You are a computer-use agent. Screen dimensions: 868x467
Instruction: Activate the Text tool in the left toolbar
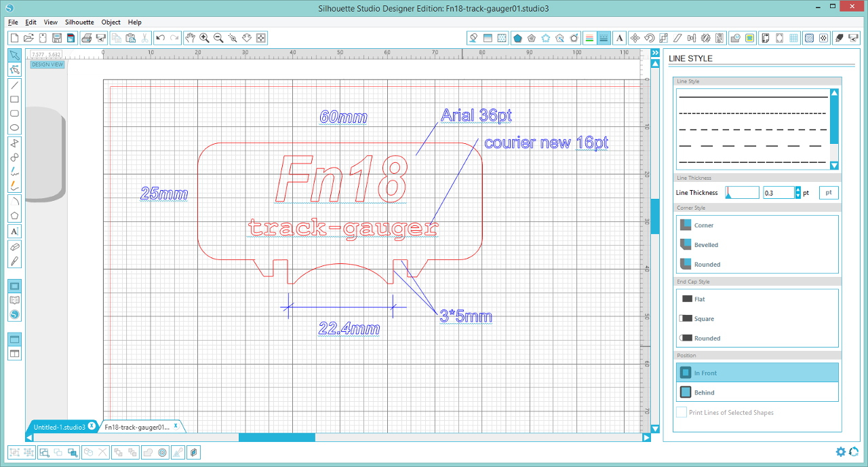[x=14, y=231]
